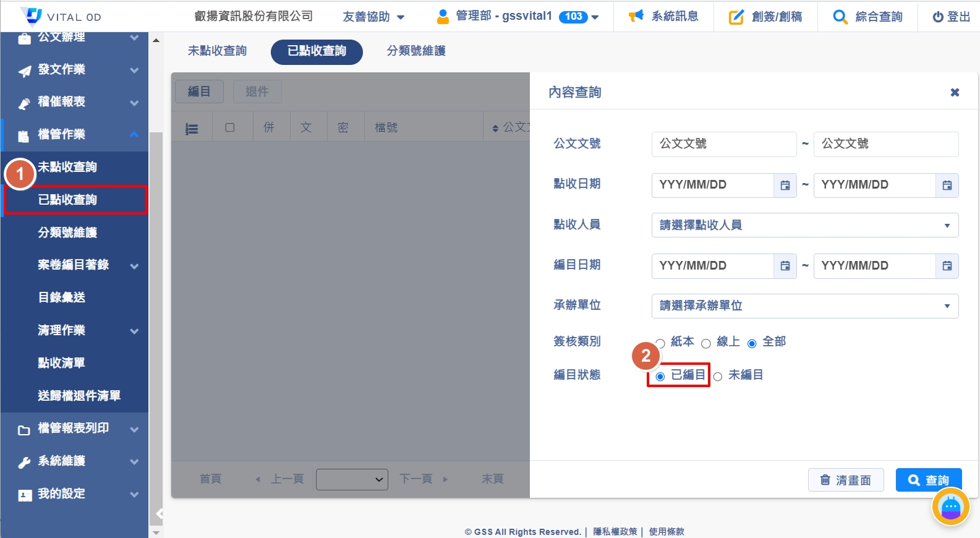Select 線上 radio option
This screenshot has height=538, width=980.
706,343
